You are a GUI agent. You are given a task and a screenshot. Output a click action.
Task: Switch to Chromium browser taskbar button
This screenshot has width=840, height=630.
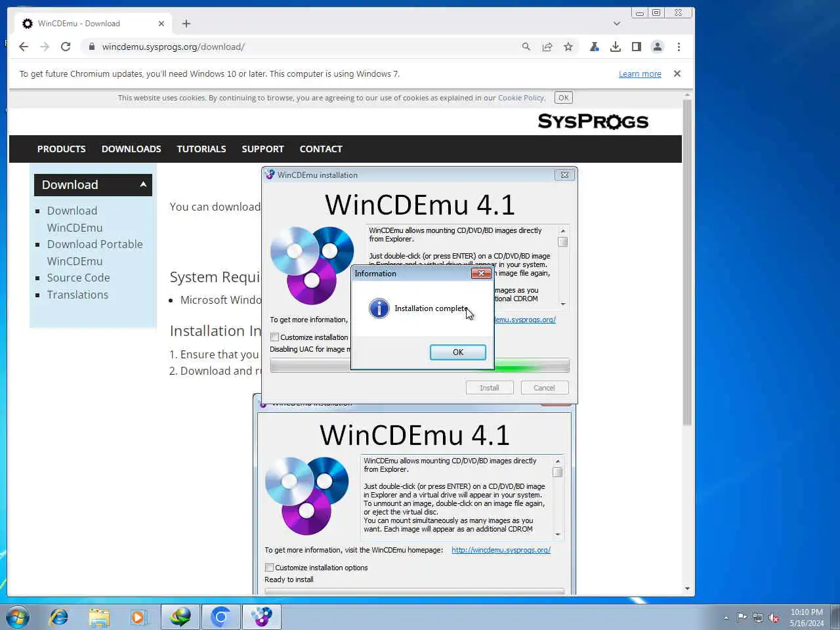220,617
